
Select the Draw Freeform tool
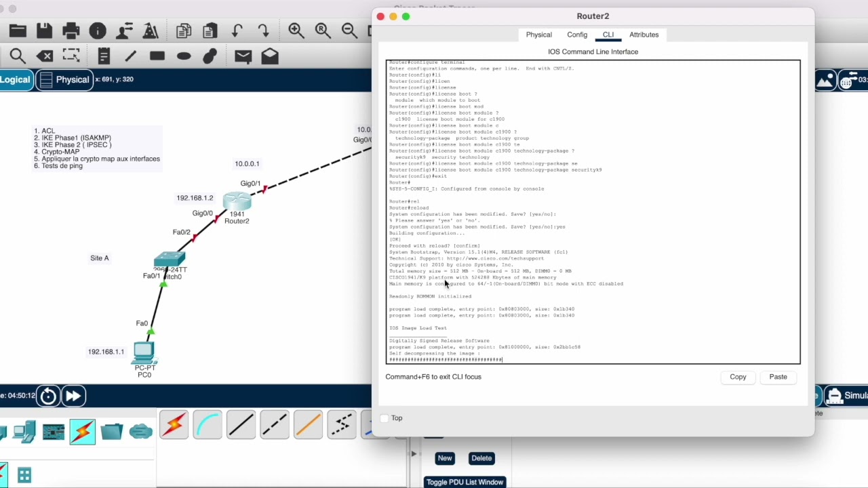point(210,56)
